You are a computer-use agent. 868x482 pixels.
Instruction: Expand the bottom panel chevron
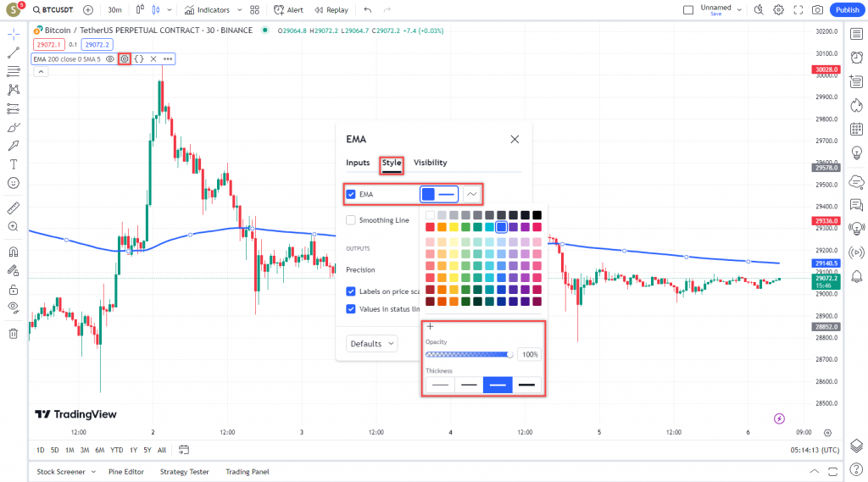[815, 472]
